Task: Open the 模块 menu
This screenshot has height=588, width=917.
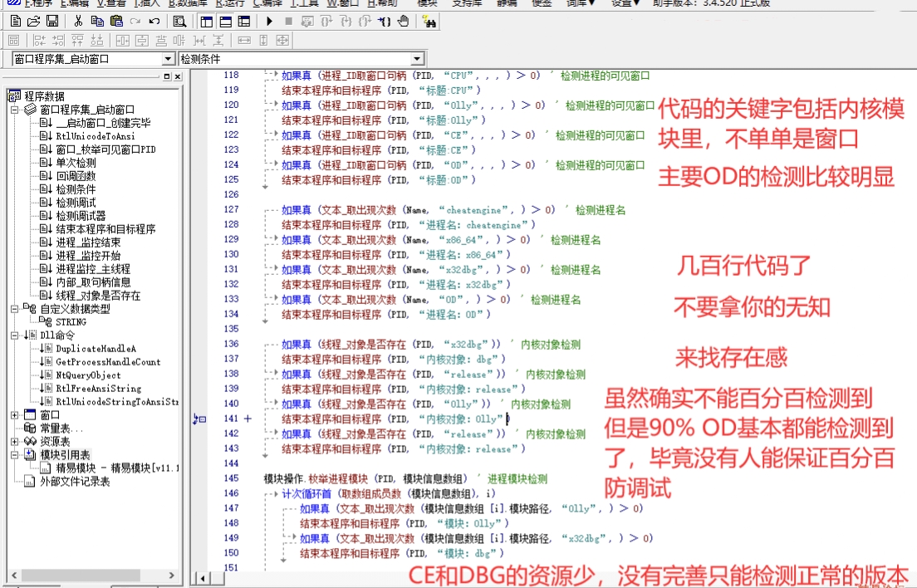Action: 427,3
